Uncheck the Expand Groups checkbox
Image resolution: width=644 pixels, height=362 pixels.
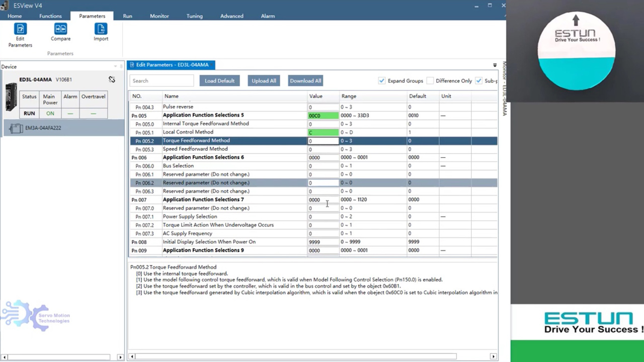[382, 80]
